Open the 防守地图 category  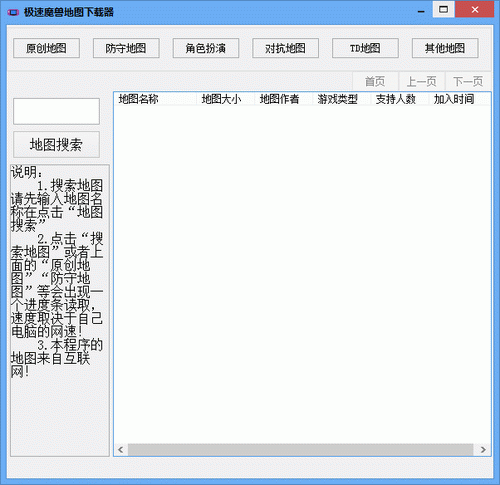(126, 48)
